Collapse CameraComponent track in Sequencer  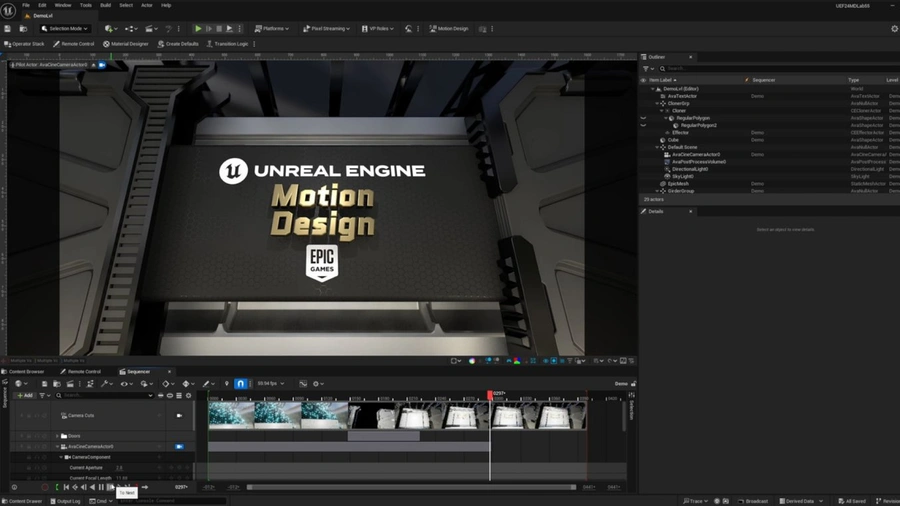coord(61,457)
